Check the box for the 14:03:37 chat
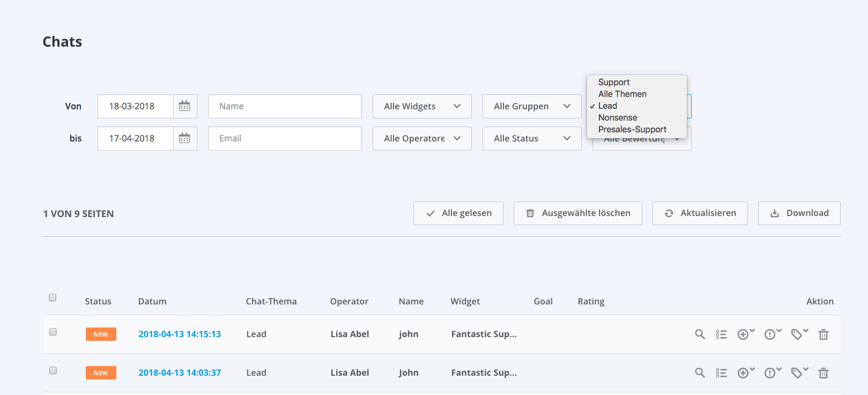 pyautogui.click(x=53, y=370)
